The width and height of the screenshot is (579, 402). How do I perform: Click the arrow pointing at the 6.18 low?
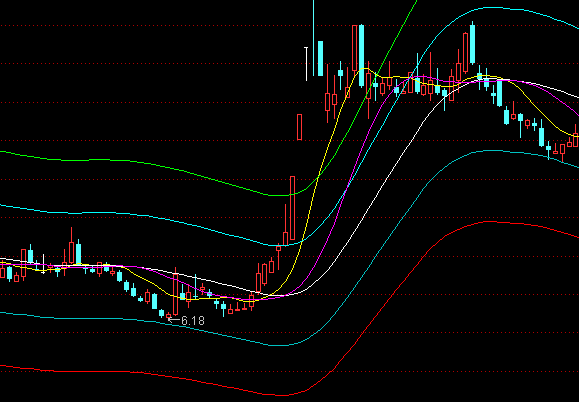point(174,320)
